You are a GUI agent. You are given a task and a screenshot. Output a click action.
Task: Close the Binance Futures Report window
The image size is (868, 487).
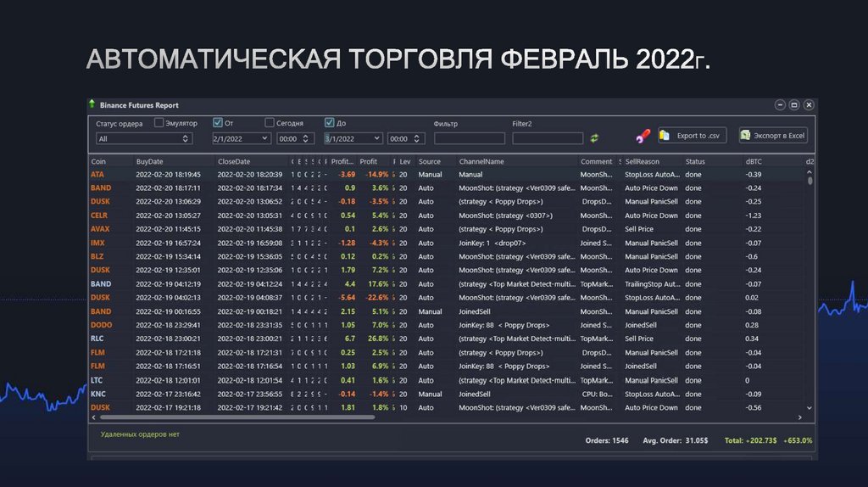(809, 104)
